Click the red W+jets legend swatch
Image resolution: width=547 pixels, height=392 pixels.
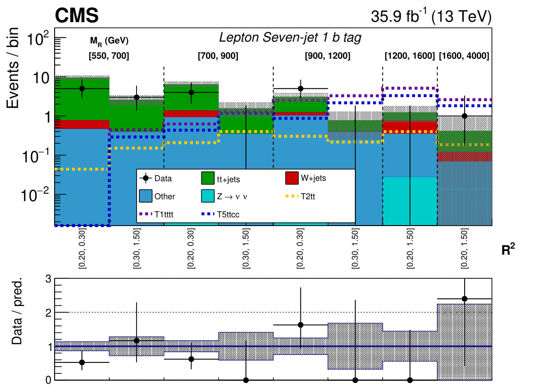(292, 178)
